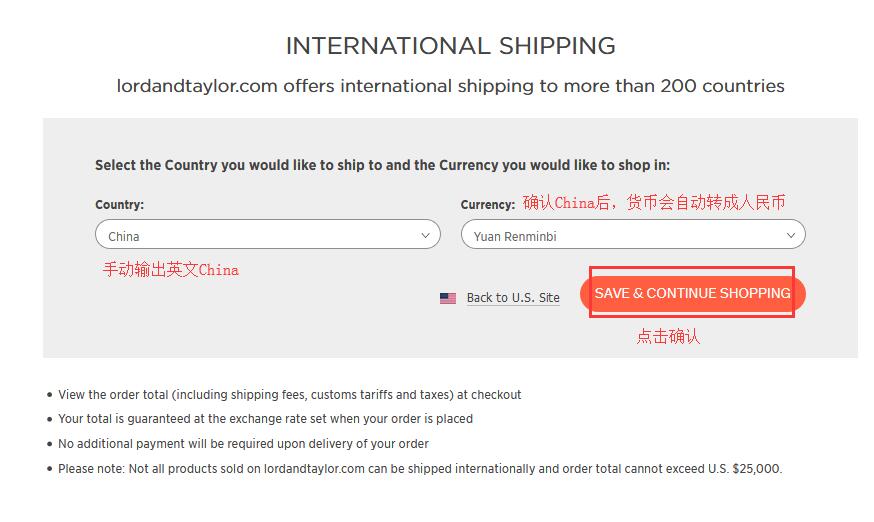Image resolution: width=874 pixels, height=522 pixels.
Task: Click the International Shipping heading
Action: (450, 46)
